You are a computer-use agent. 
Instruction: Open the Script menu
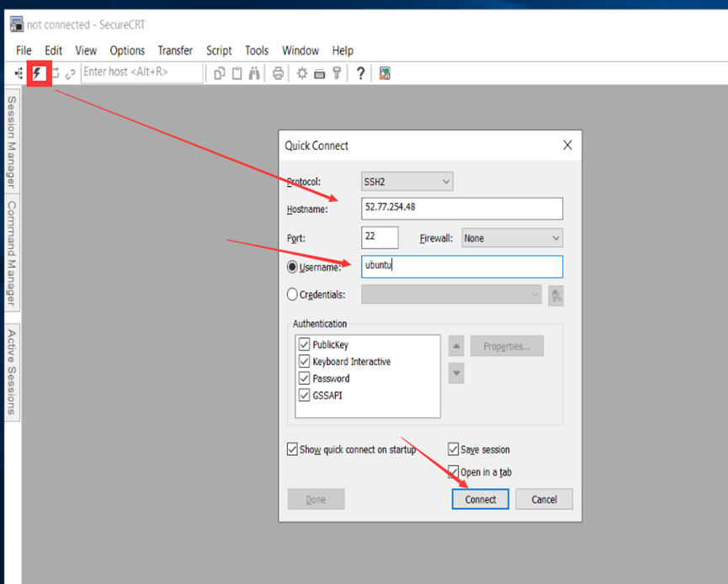pyautogui.click(x=219, y=50)
